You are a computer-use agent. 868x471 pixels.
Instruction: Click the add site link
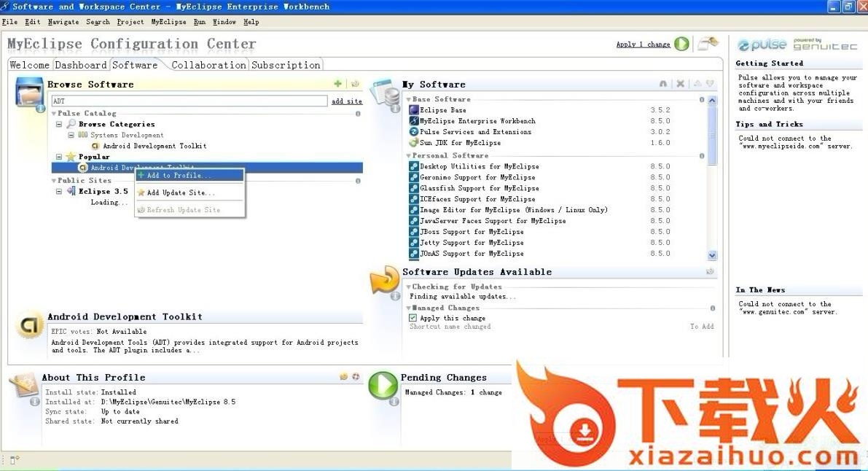[x=346, y=101]
